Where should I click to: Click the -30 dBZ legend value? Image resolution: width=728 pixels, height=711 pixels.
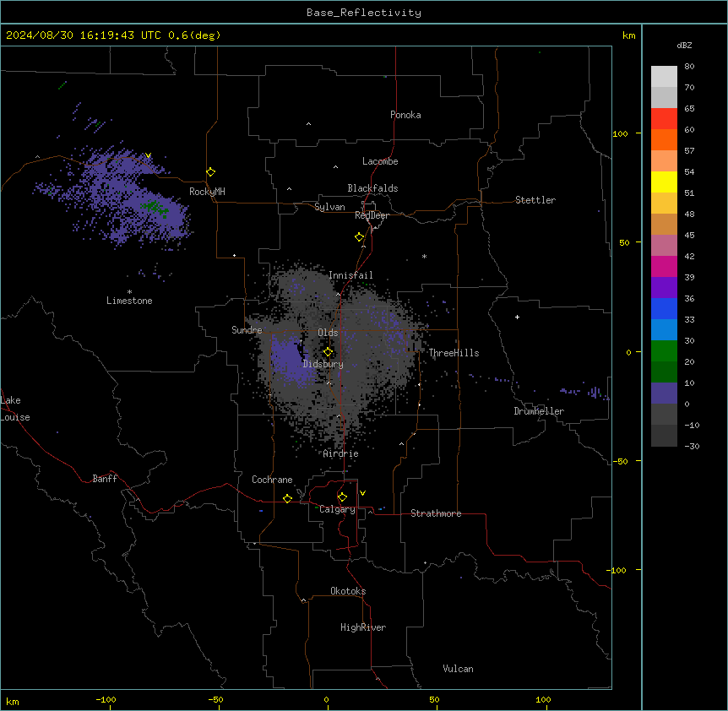(692, 446)
